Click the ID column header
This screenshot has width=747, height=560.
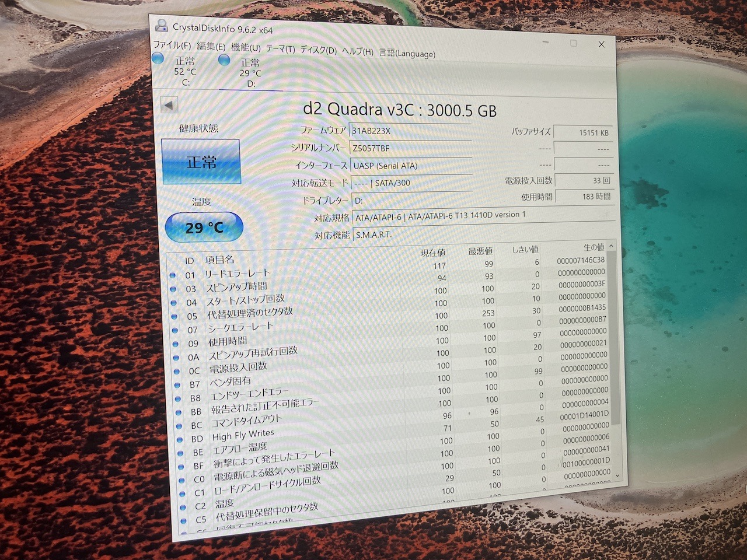click(x=189, y=261)
